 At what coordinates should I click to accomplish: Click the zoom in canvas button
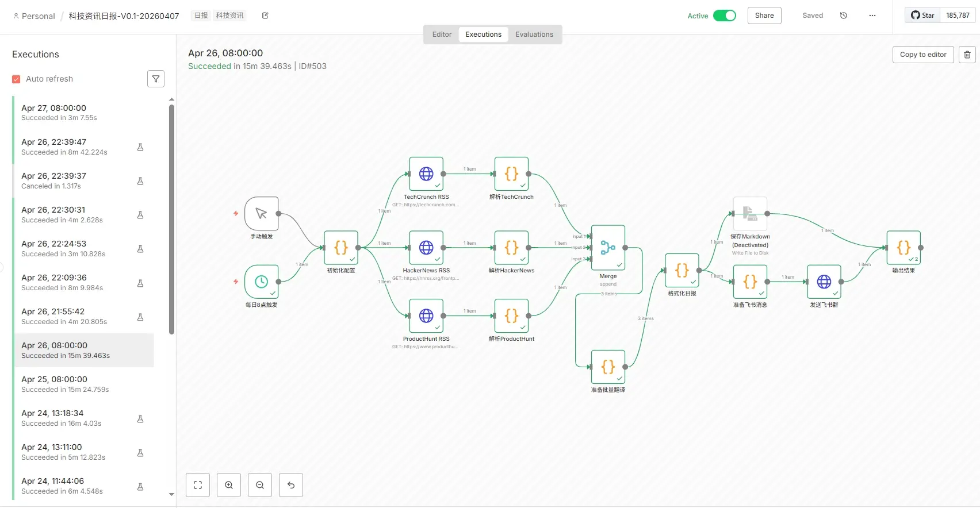pos(229,485)
